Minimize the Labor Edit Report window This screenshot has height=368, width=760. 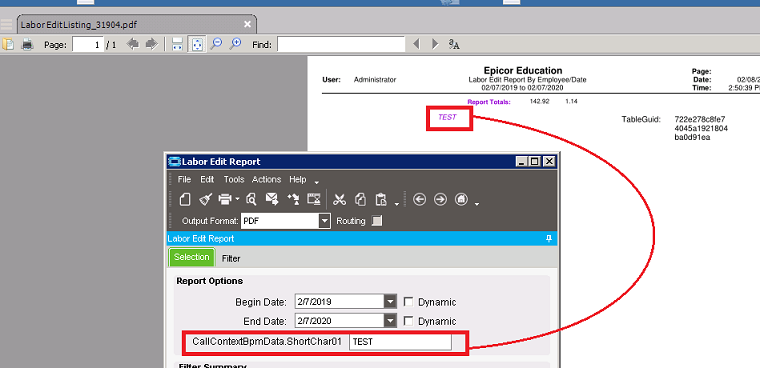pyautogui.click(x=521, y=162)
